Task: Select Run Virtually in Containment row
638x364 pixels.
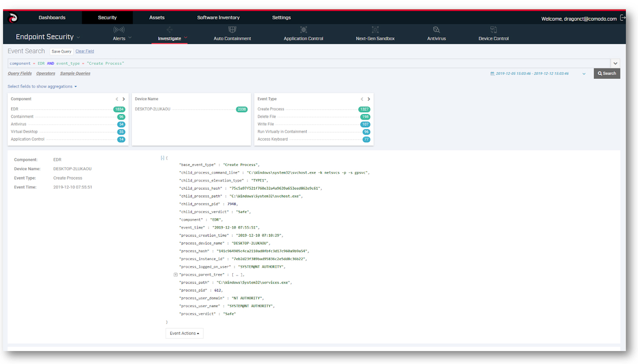Action: (314, 132)
